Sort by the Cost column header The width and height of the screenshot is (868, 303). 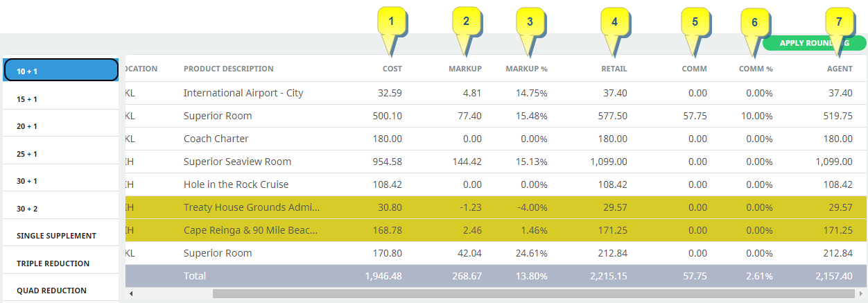coord(392,69)
